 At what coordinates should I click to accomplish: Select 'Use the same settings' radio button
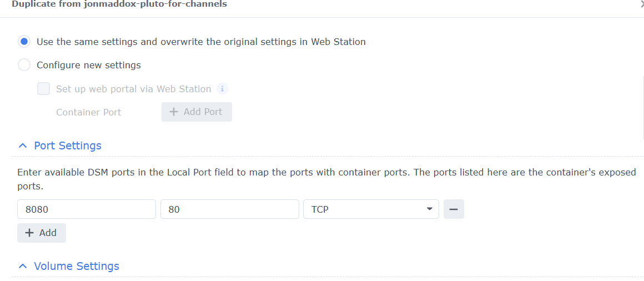24,42
